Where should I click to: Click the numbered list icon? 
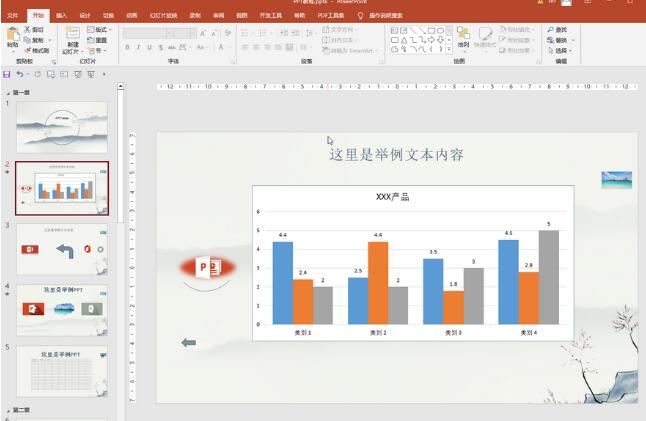pyautogui.click(x=263, y=33)
